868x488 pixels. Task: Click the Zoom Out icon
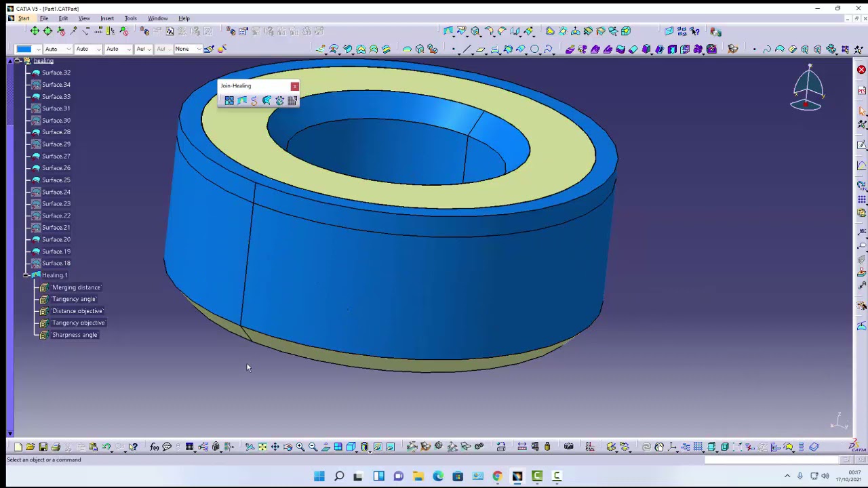point(313,447)
